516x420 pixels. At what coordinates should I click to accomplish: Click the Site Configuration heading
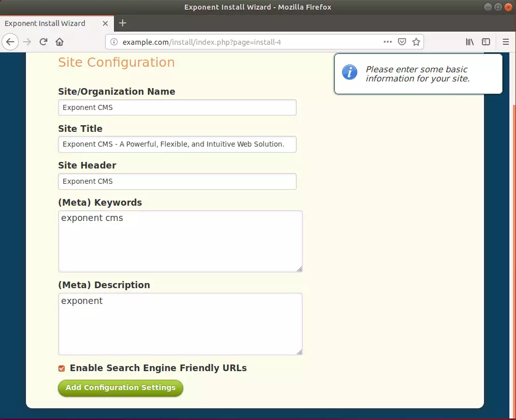(116, 62)
